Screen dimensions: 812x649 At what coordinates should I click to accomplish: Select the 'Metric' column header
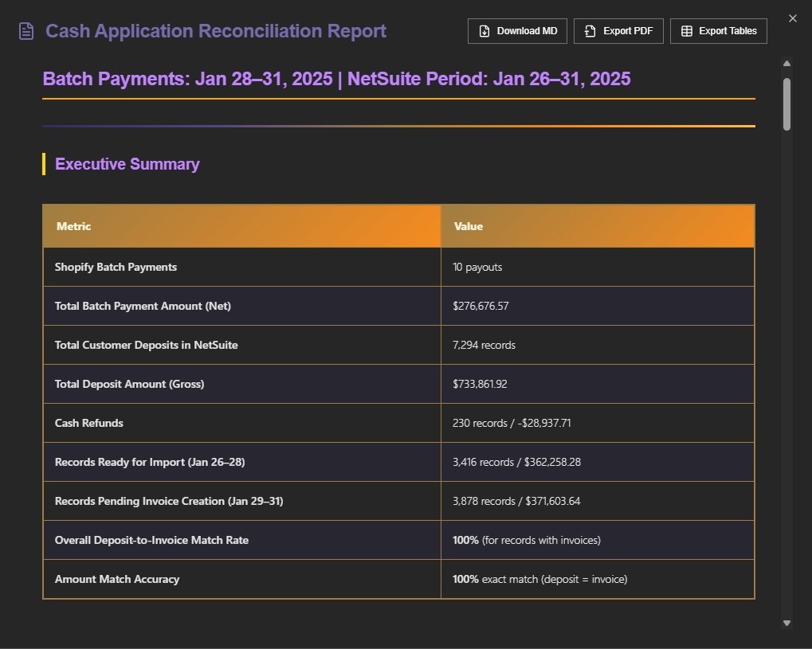[73, 226]
